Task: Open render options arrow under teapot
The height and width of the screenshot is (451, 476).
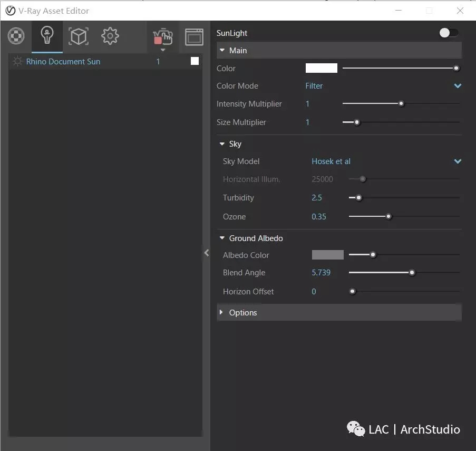Action: pyautogui.click(x=163, y=50)
